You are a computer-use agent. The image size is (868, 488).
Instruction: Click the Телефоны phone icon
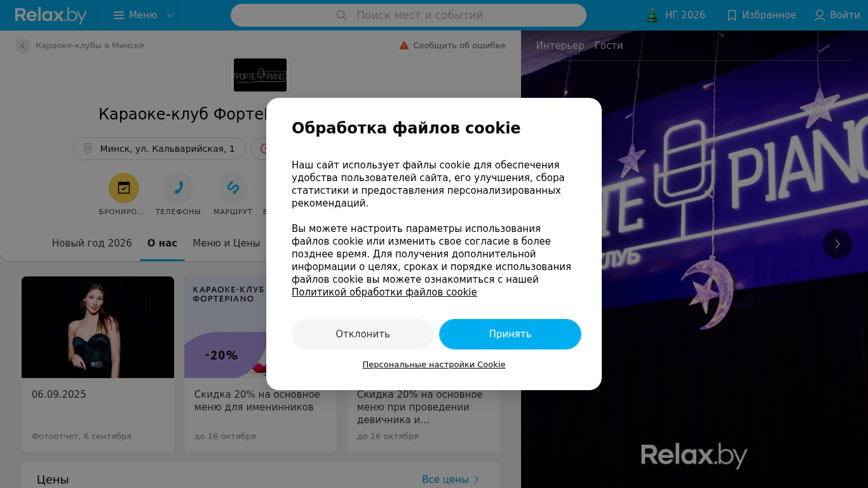(179, 188)
